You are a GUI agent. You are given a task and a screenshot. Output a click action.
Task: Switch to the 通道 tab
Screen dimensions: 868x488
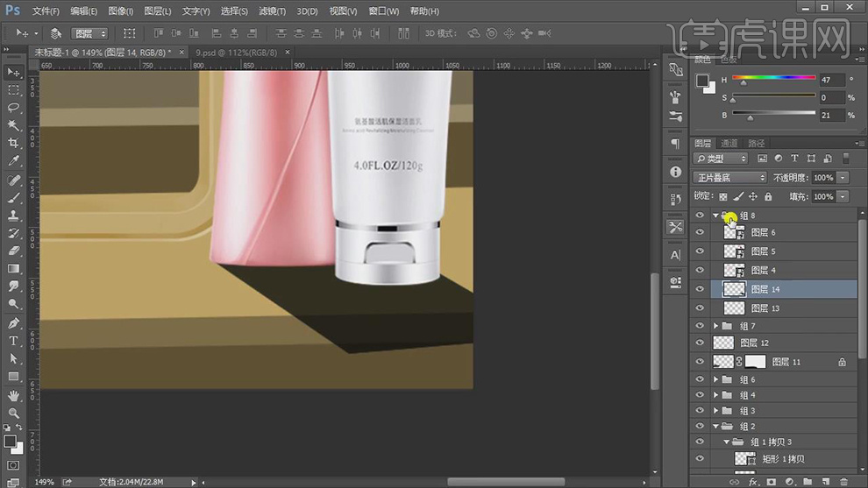click(x=729, y=144)
